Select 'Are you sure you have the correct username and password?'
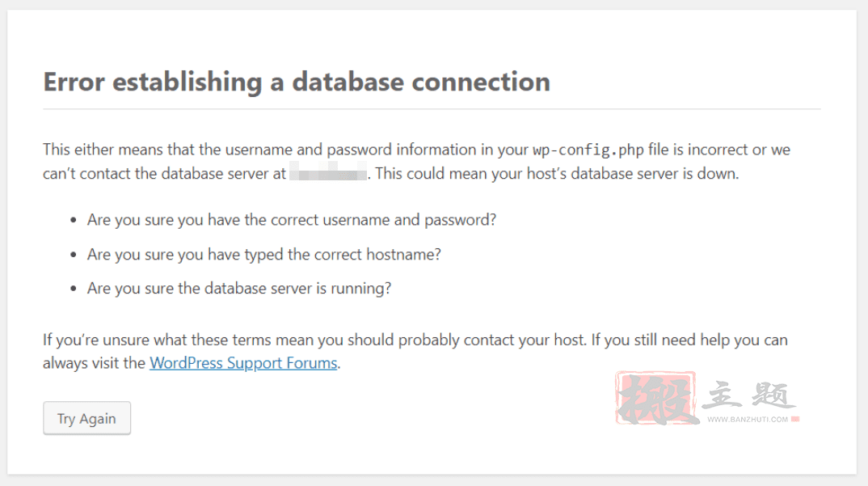Screen dimensions: 868x486 coord(291,220)
